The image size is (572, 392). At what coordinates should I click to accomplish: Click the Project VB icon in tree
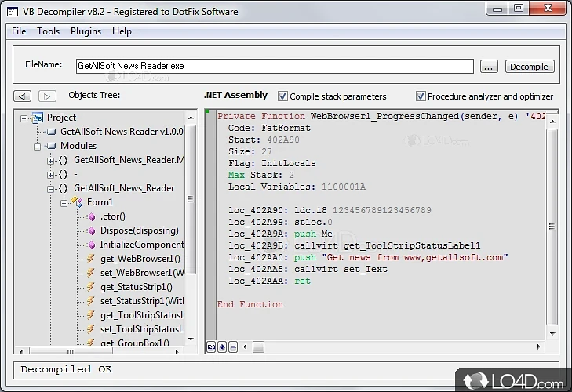click(37, 118)
